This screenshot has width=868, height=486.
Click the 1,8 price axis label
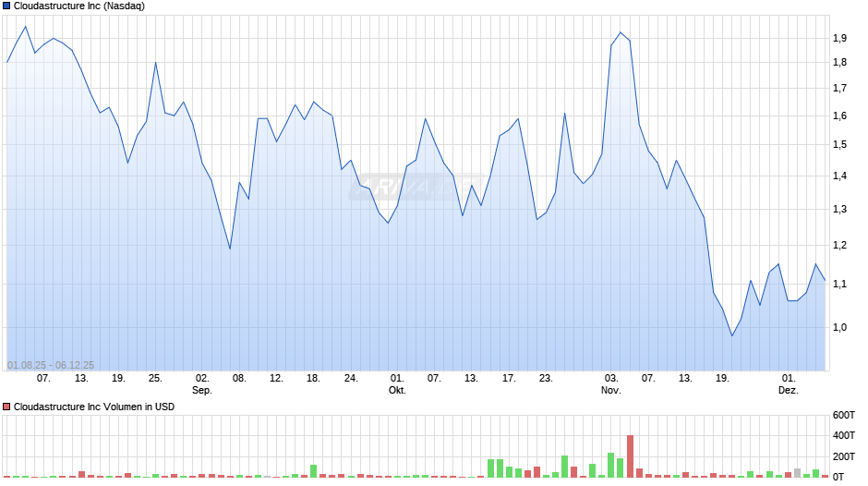point(839,63)
